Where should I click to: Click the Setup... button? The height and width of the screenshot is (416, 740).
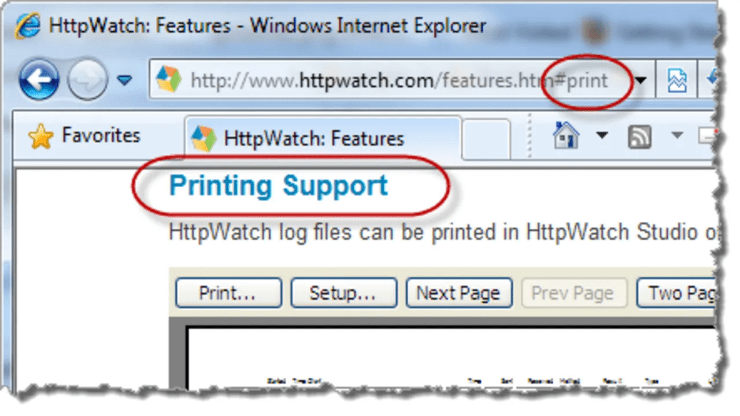click(344, 293)
